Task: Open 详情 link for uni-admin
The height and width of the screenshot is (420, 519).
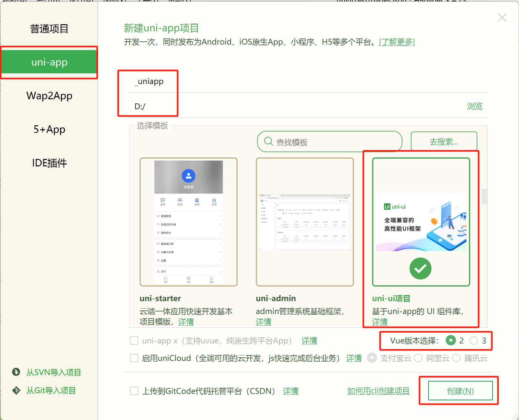Action: click(x=264, y=322)
